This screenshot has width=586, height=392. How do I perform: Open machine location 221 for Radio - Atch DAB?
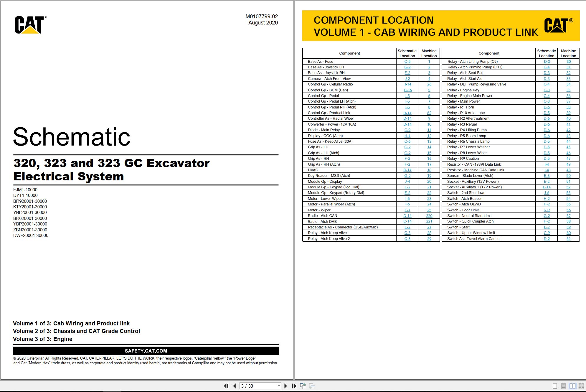(x=429, y=221)
